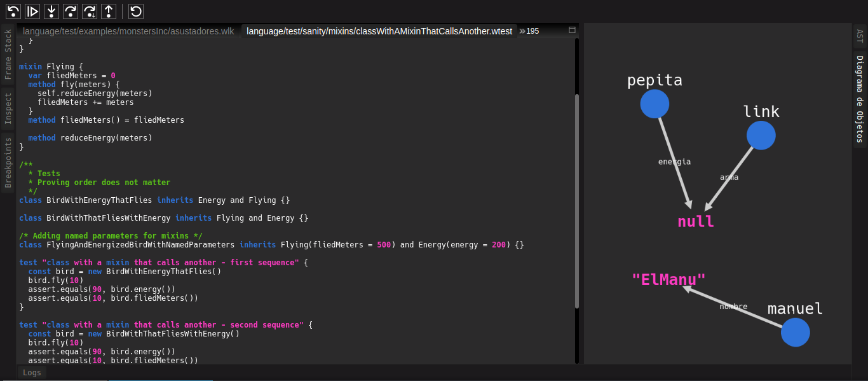Click the step back debugger icon
This screenshot has width=868, height=381.
pyautogui.click(x=14, y=11)
